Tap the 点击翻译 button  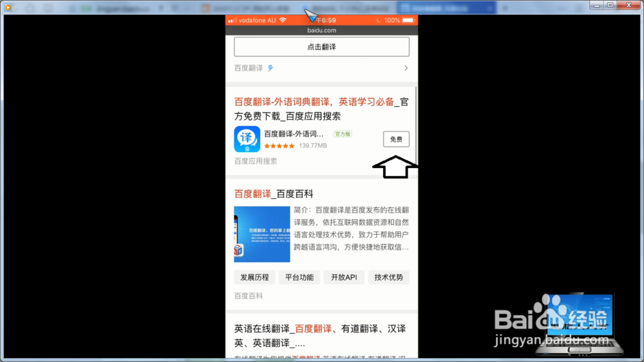tap(321, 47)
